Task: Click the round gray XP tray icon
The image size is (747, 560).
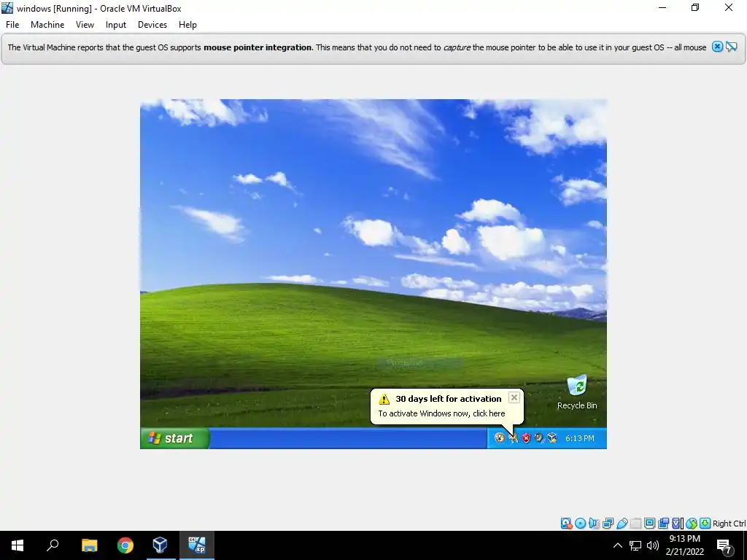Action: (539, 438)
